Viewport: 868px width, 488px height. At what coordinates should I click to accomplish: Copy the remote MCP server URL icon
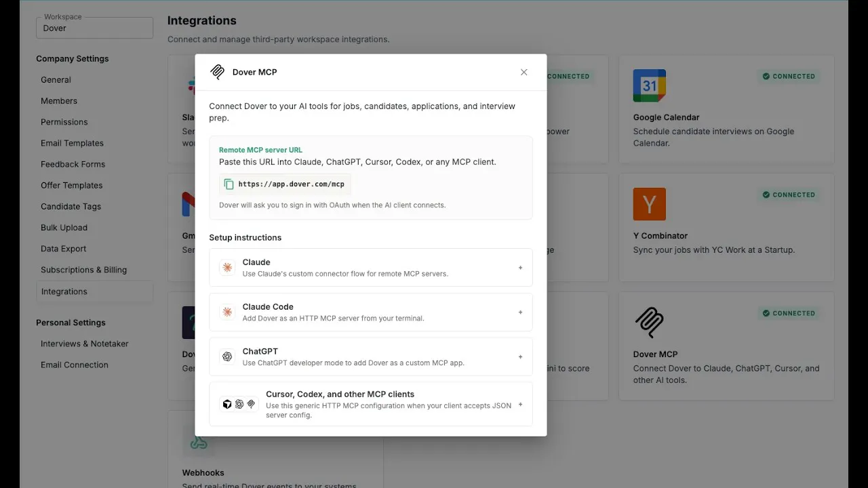pos(229,184)
